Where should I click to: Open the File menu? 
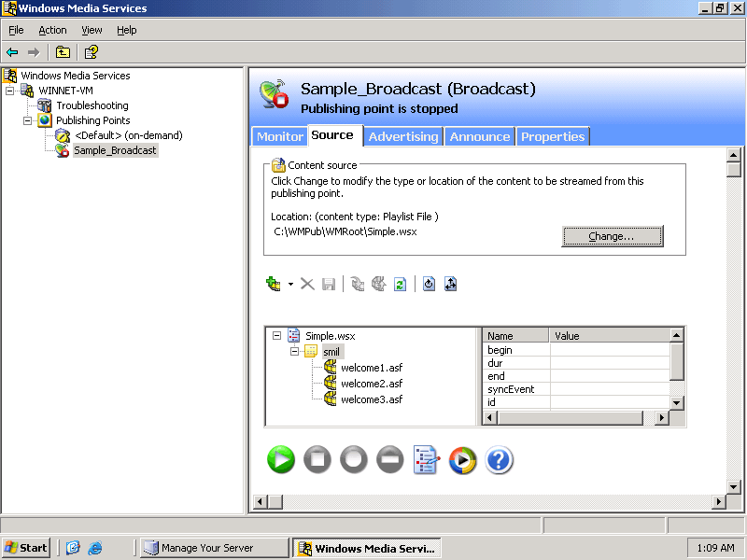tap(16, 30)
